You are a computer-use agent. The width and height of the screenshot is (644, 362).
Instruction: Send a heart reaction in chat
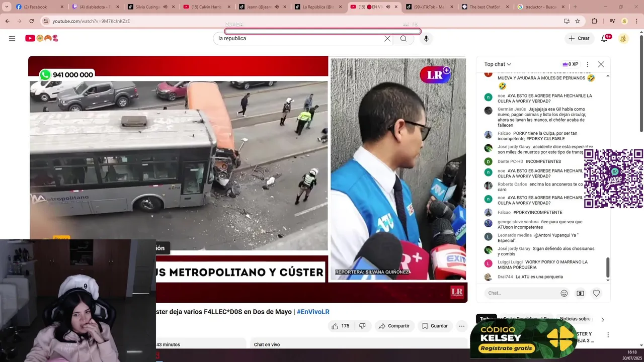(596, 293)
